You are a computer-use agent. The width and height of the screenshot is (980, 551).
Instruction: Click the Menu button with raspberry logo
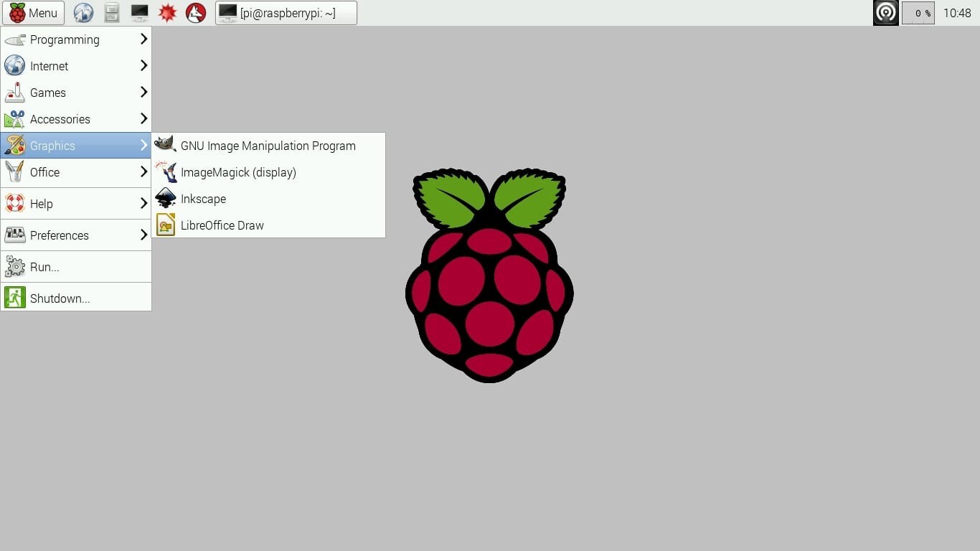[33, 12]
